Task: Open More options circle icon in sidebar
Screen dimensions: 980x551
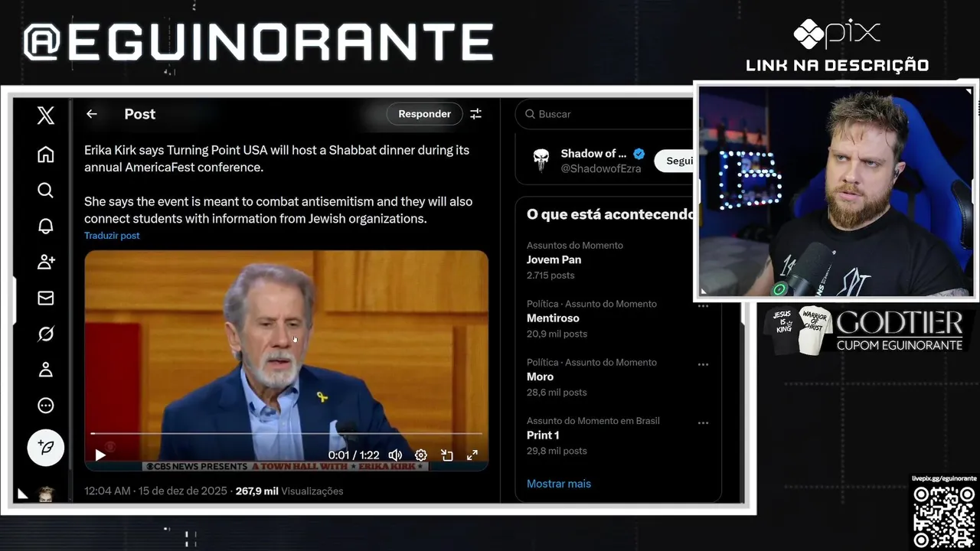Action: pyautogui.click(x=45, y=406)
